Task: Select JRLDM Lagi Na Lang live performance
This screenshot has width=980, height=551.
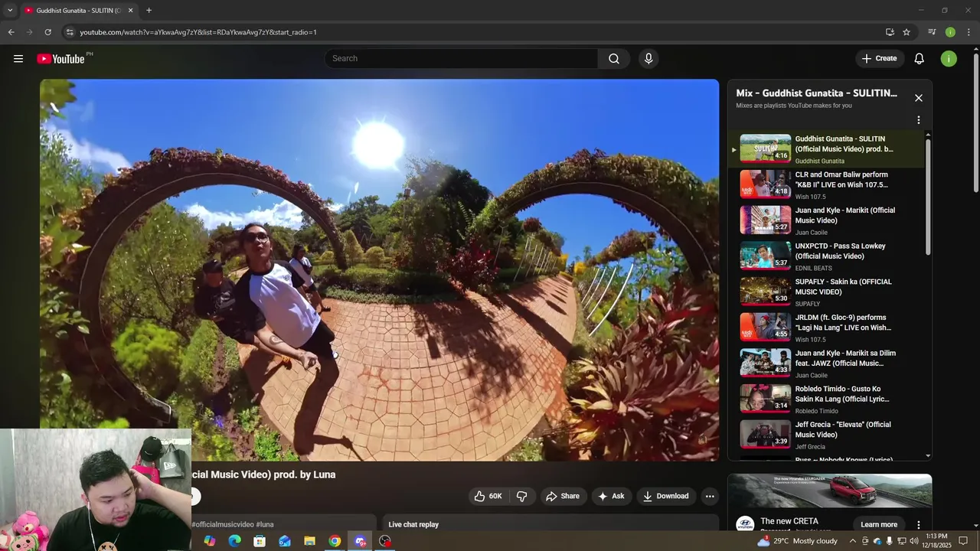Action: (827, 328)
